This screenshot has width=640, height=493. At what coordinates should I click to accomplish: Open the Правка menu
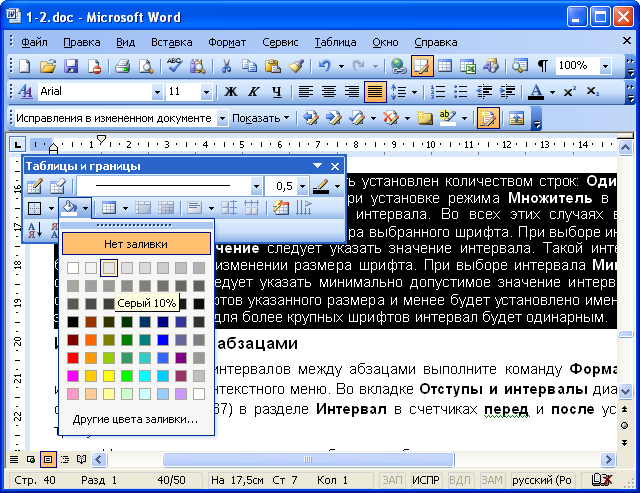pos(82,42)
